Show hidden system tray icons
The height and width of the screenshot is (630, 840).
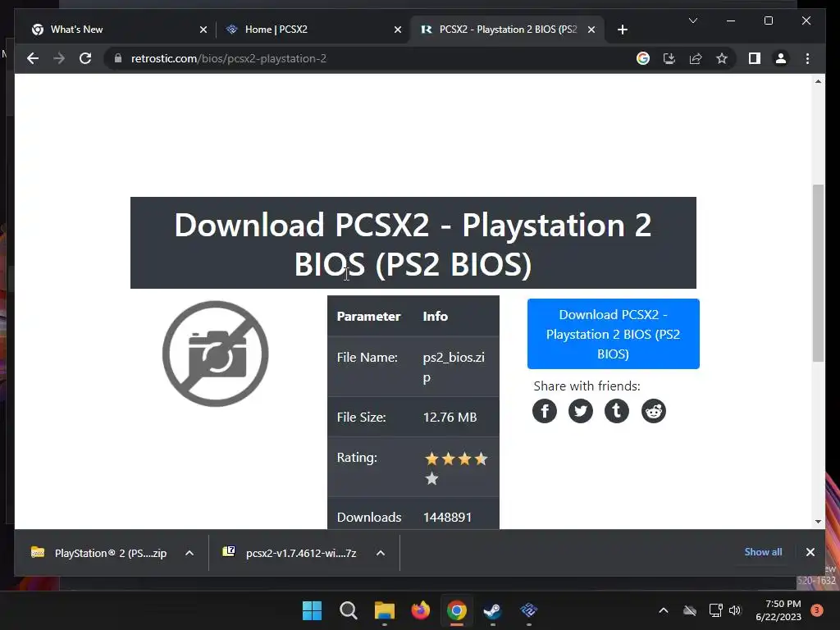point(663,610)
